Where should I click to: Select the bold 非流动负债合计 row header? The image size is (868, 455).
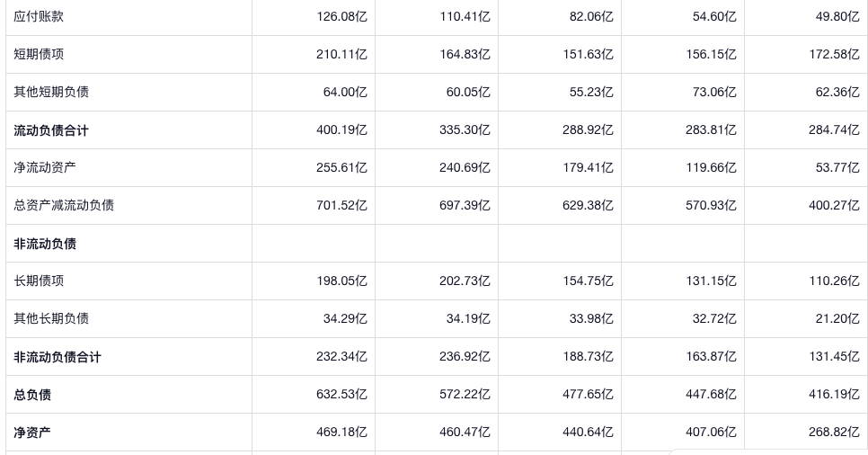58,357
